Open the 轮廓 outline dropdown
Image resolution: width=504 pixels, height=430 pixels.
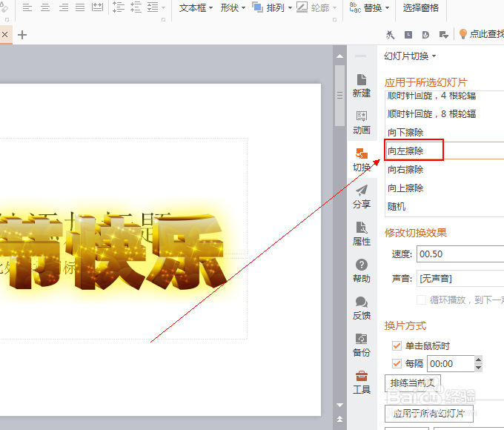pos(316,7)
